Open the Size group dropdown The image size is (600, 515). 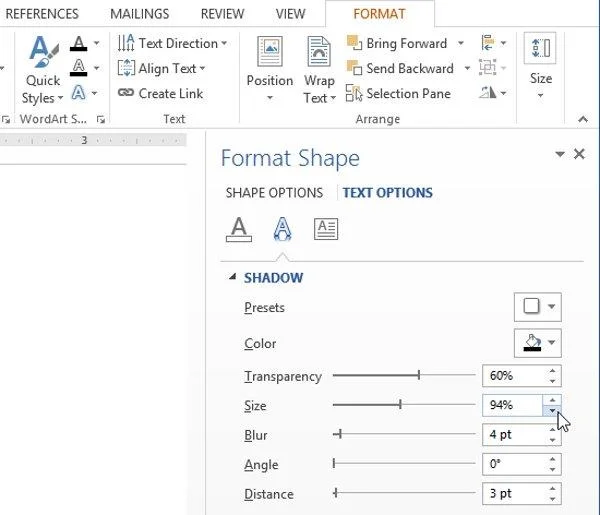[x=540, y=67]
